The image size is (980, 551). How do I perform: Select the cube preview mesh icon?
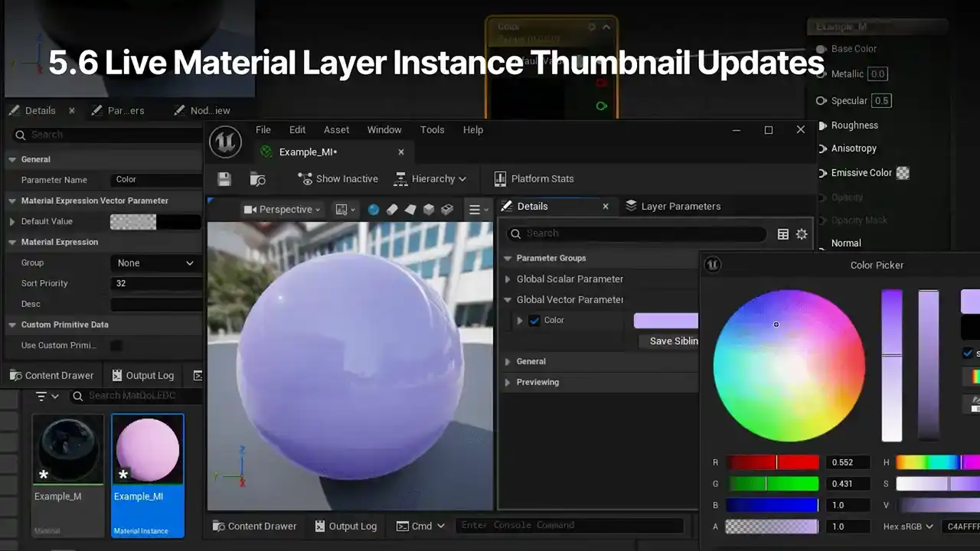[429, 210]
